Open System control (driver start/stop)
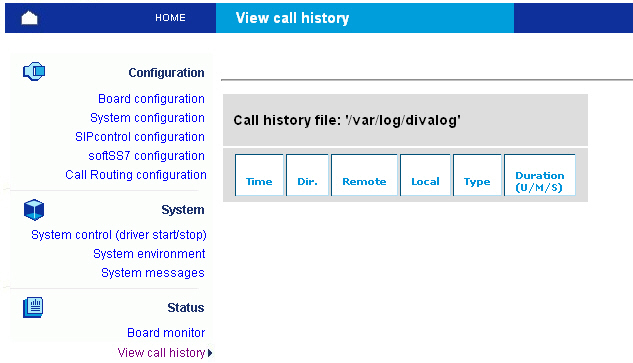This screenshot has width=633, height=363. [x=119, y=235]
